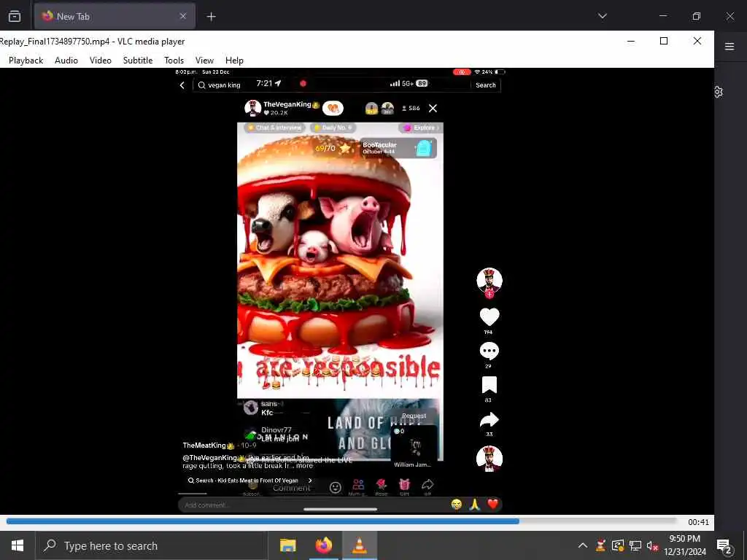Close the live stream with X icon
This screenshot has height=560, width=747.
[433, 109]
